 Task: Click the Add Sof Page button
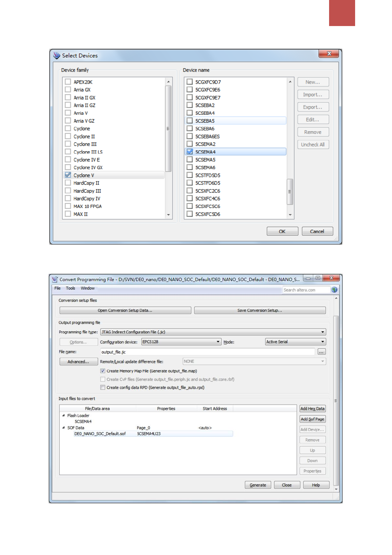pos(313,419)
